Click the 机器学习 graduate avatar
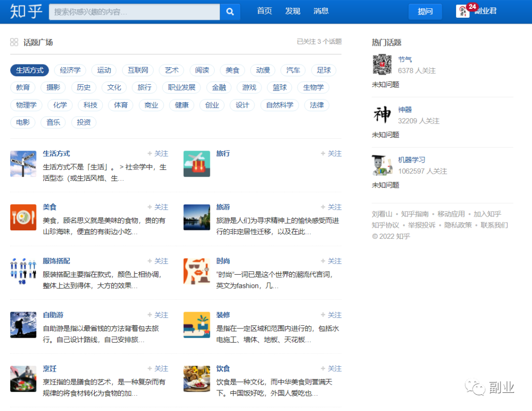The image size is (532, 411). point(381,165)
